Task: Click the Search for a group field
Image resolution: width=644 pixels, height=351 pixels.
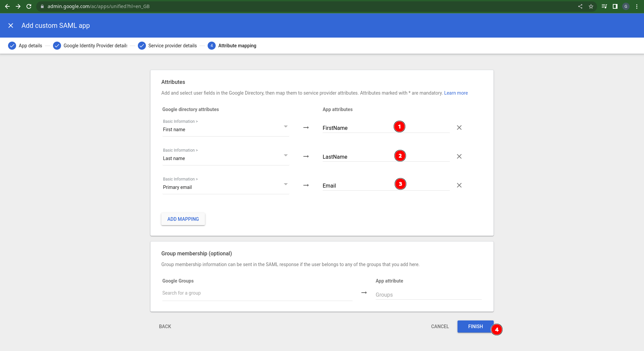Action: coord(257,293)
